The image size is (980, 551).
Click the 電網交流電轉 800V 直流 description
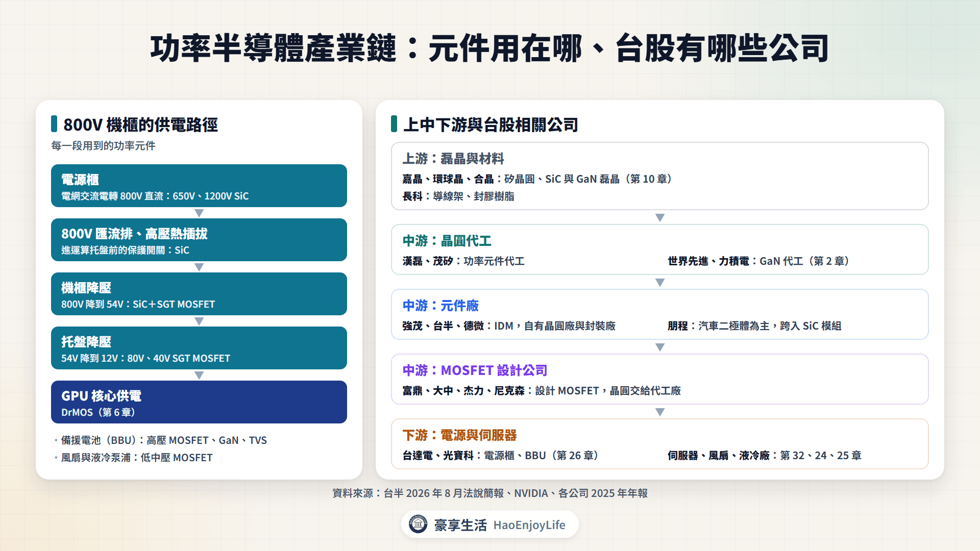tap(155, 196)
